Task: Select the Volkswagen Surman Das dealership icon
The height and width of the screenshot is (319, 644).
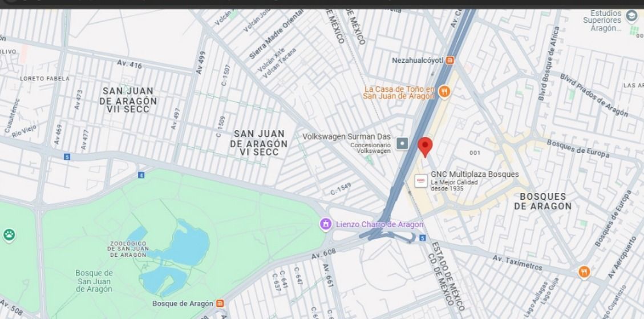Action: [x=402, y=143]
